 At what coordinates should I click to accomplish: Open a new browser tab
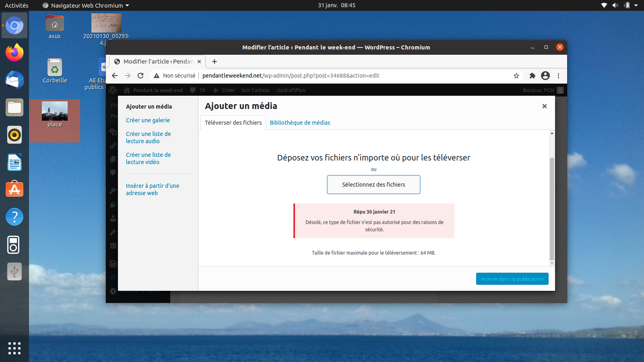point(215,62)
